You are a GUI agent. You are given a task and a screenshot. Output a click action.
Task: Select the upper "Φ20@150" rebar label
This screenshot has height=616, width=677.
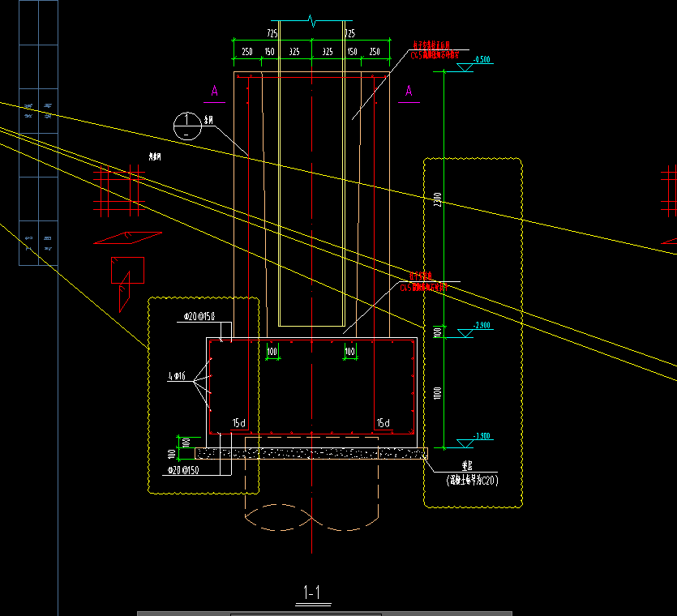pyautogui.click(x=199, y=316)
